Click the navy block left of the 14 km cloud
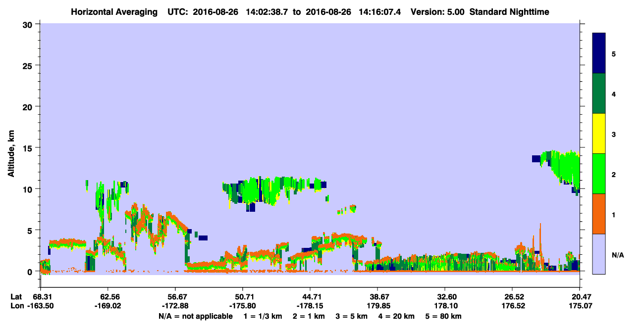 (x=536, y=159)
